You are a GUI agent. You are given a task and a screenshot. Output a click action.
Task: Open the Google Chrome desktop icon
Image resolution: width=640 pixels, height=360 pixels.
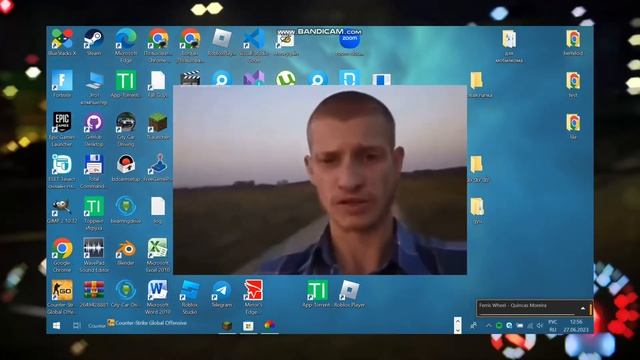[x=62, y=255]
